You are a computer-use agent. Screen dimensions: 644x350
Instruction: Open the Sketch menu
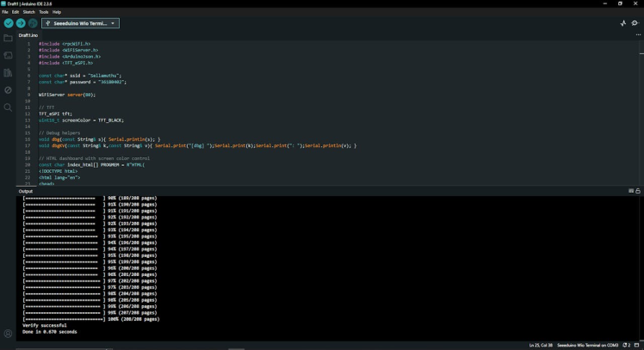click(28, 12)
